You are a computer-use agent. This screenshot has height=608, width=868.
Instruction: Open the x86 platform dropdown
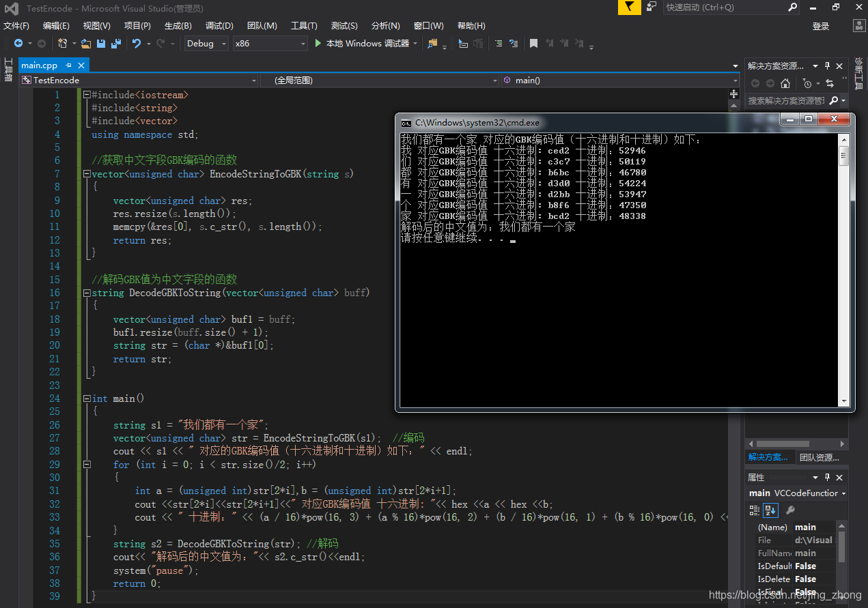[x=270, y=43]
